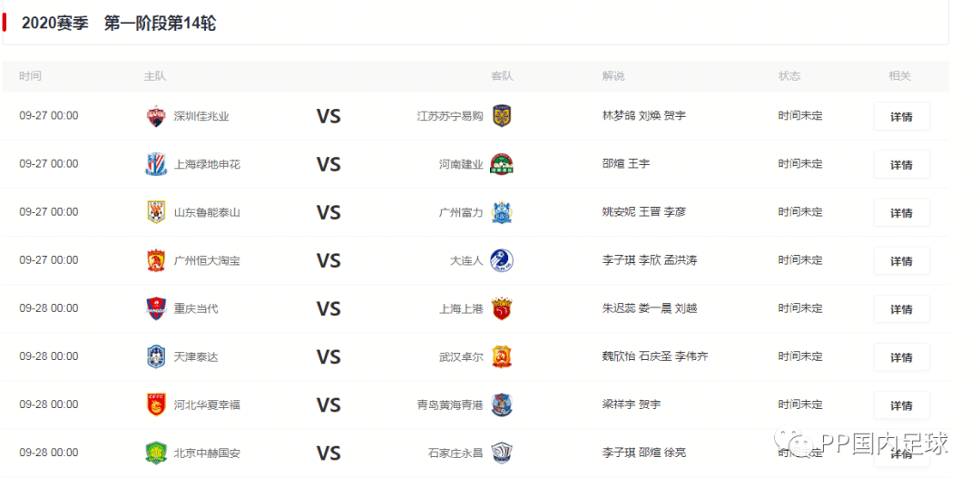Click the Jiangsu Suning (江苏苏宁易购) team crest

coord(502,116)
